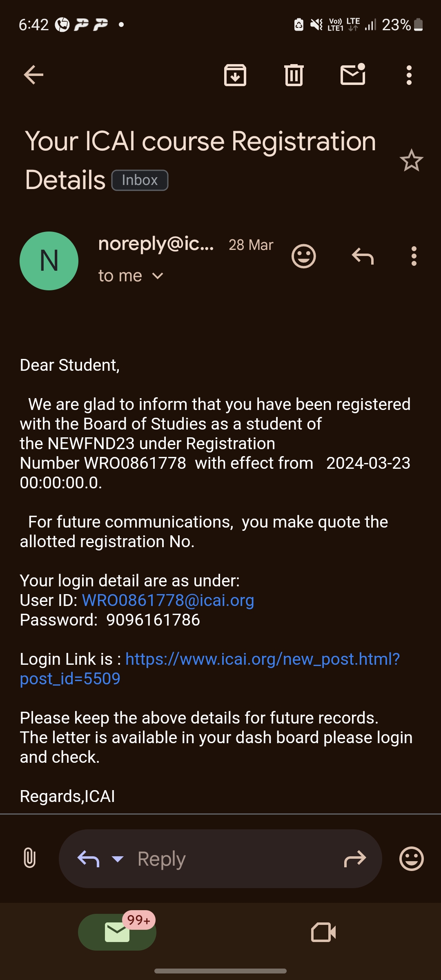
Task: Open the WRO0861778@icai.org User ID link
Action: pos(168,600)
